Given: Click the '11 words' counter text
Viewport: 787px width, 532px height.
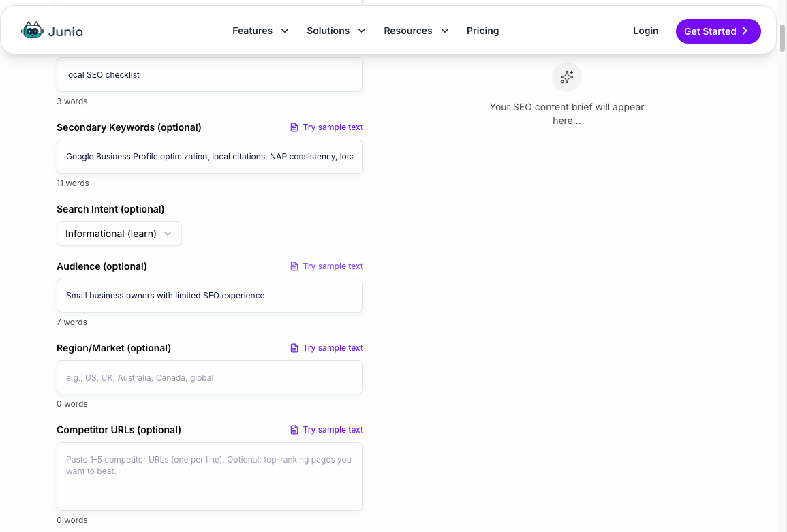Looking at the screenshot, I should click(73, 183).
